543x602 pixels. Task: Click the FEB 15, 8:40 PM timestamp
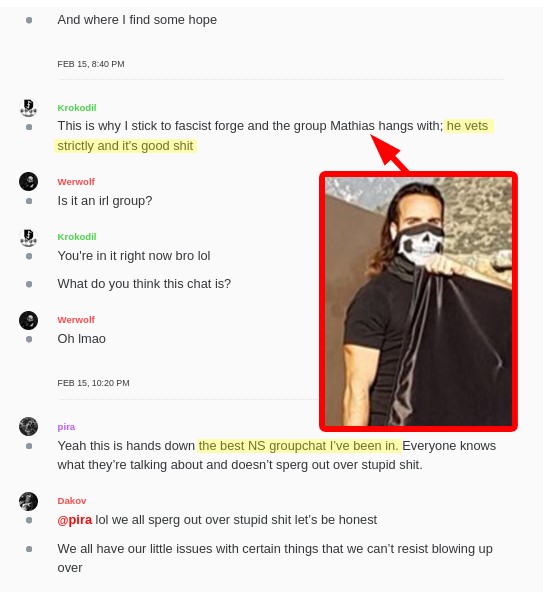(91, 64)
